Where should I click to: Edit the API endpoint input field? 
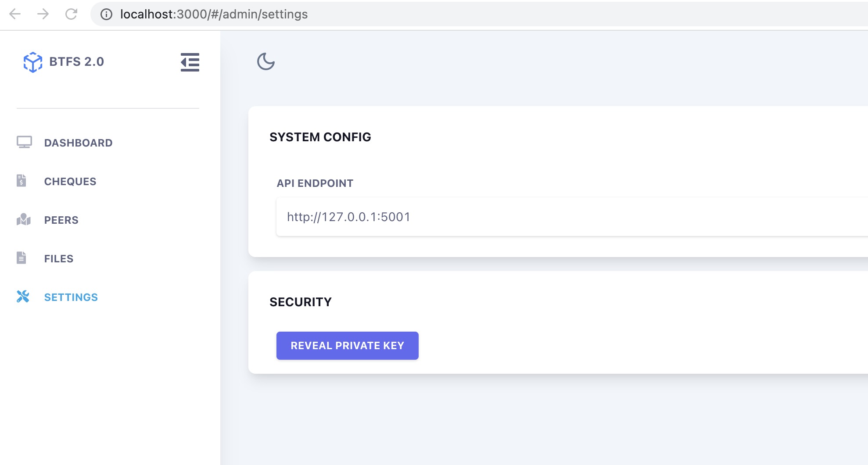(572, 217)
